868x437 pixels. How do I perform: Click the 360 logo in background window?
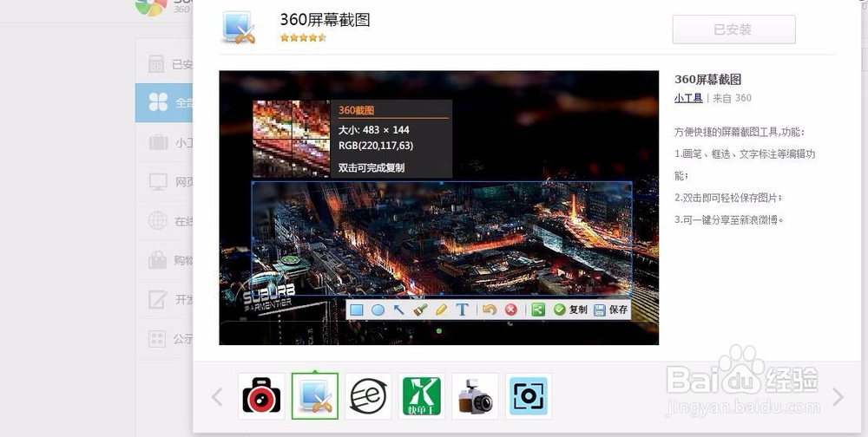151,7
